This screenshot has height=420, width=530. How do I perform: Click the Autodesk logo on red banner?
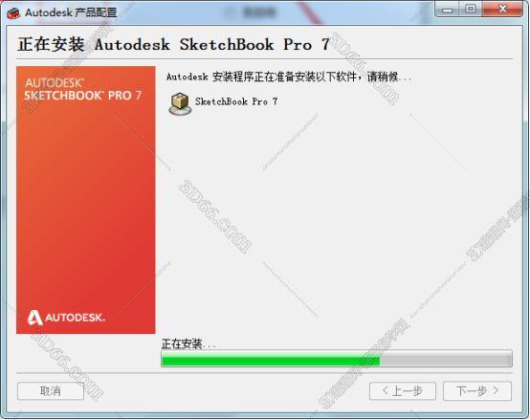(66, 318)
